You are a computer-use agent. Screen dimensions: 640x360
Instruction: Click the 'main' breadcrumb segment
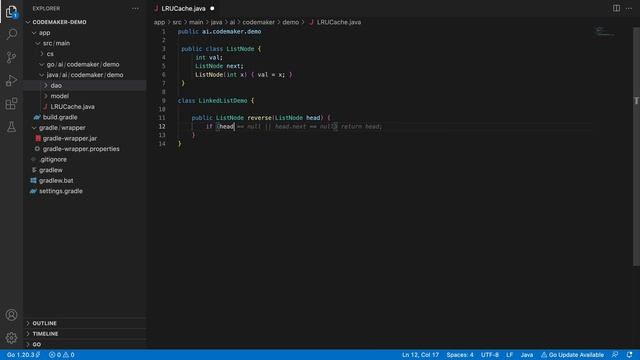pos(196,22)
